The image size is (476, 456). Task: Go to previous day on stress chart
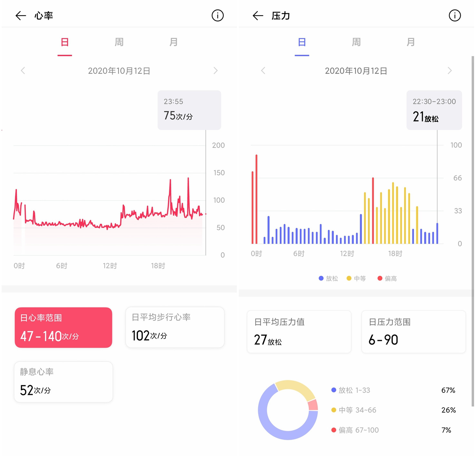[263, 71]
